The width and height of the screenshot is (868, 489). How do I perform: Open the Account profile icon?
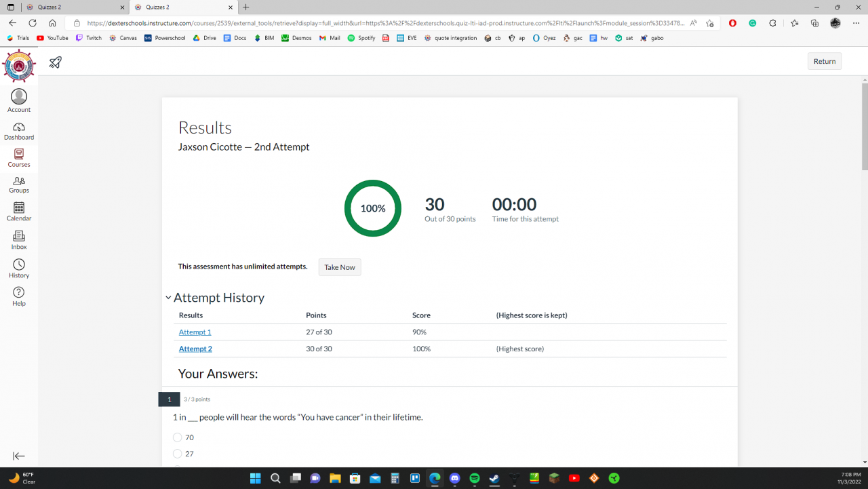pyautogui.click(x=19, y=100)
